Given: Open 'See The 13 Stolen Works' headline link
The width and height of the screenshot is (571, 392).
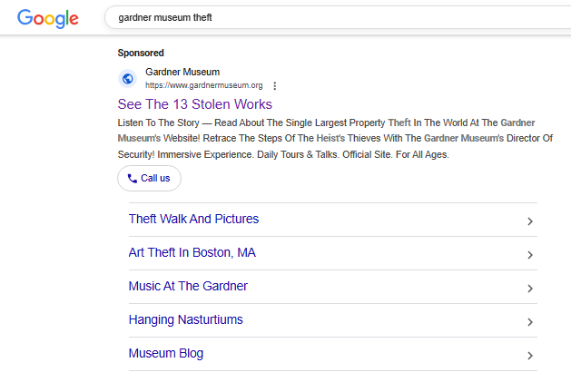Looking at the screenshot, I should [195, 104].
